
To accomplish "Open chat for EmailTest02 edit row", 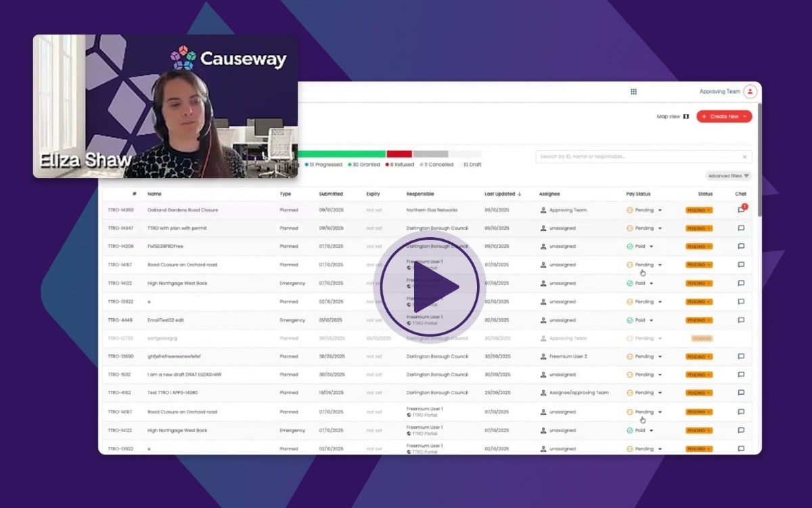I will pyautogui.click(x=741, y=320).
